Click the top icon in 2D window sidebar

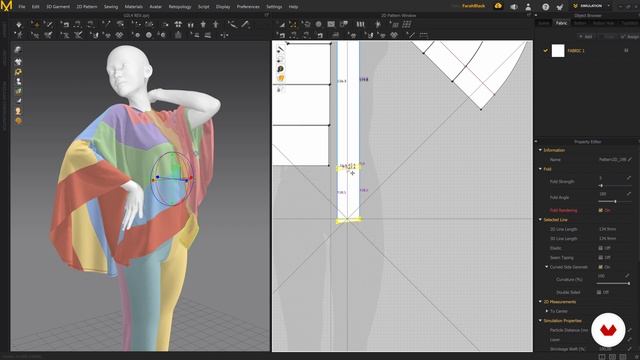[280, 49]
